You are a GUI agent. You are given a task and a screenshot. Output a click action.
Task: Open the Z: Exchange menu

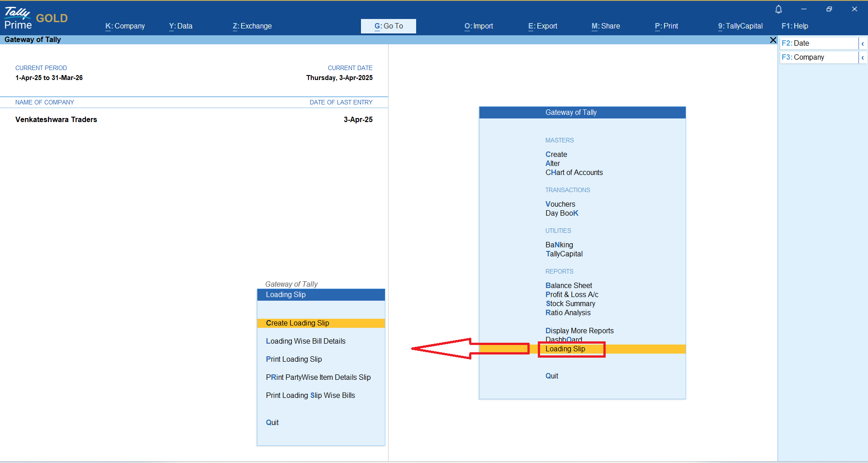coord(252,26)
